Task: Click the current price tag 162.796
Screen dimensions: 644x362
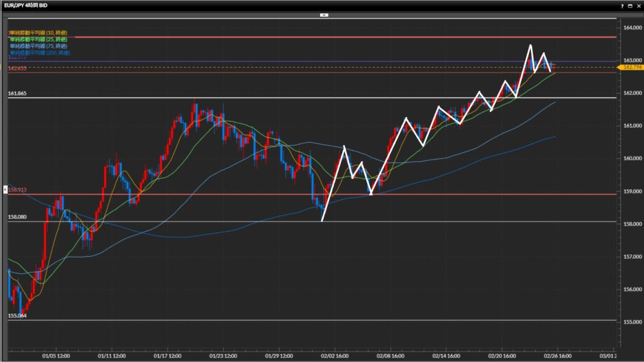Action: click(x=630, y=67)
